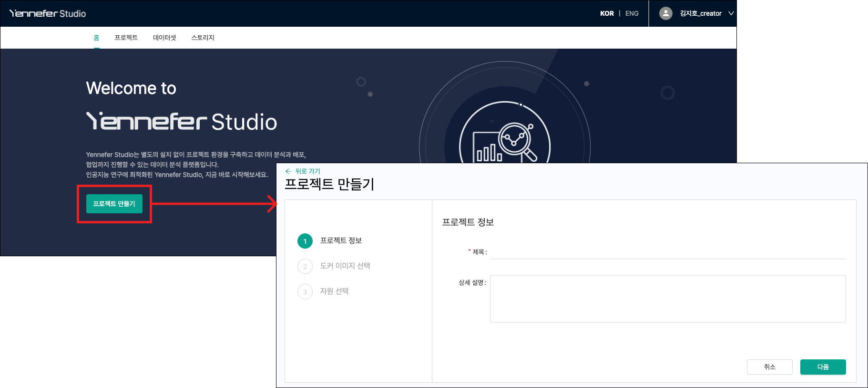Select step 3 circle 자원 선택

(305, 292)
